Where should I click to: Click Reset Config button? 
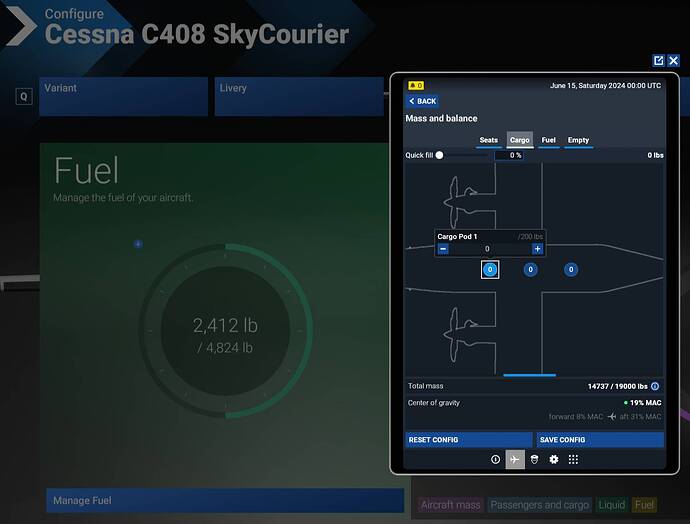pos(469,440)
